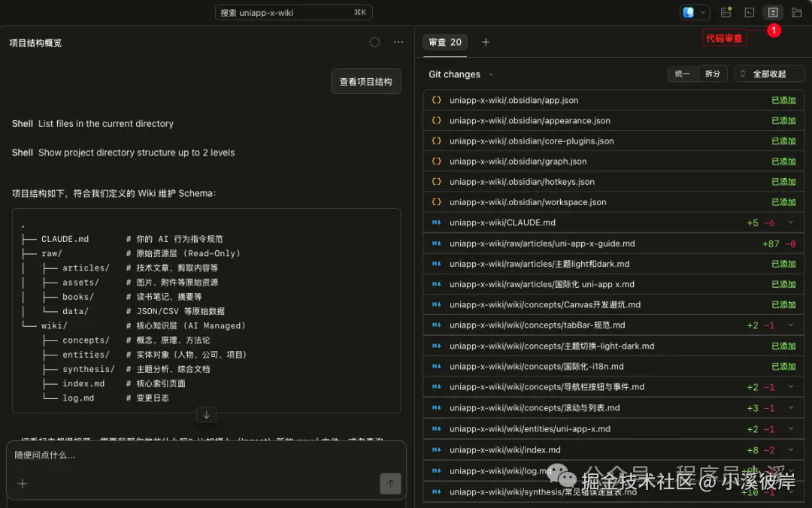Click the 项目结构概览 conversation title

(35, 43)
